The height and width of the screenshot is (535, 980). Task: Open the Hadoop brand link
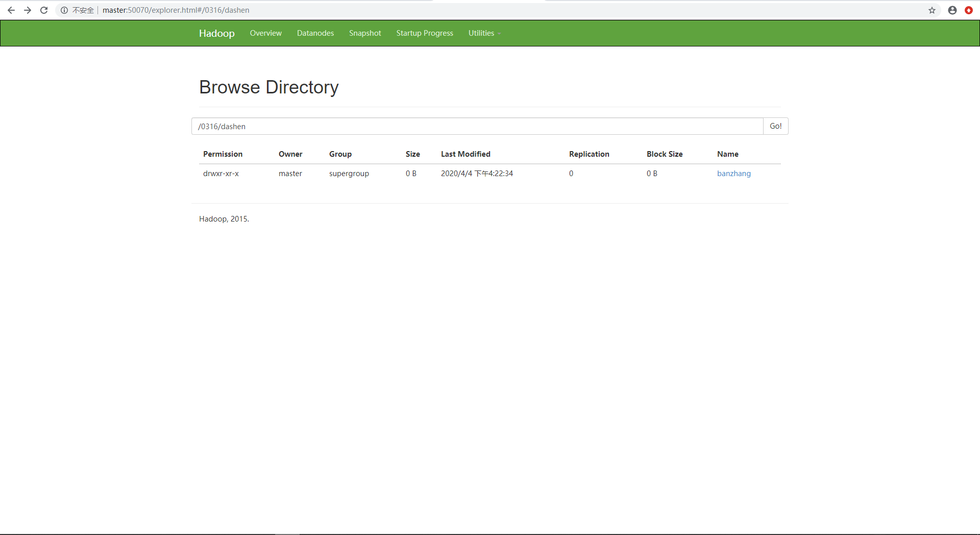pyautogui.click(x=217, y=33)
